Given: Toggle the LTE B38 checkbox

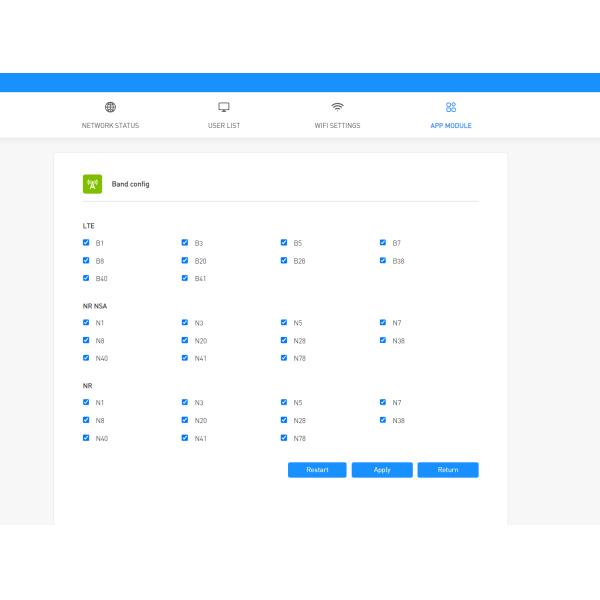Looking at the screenshot, I should pos(383,260).
